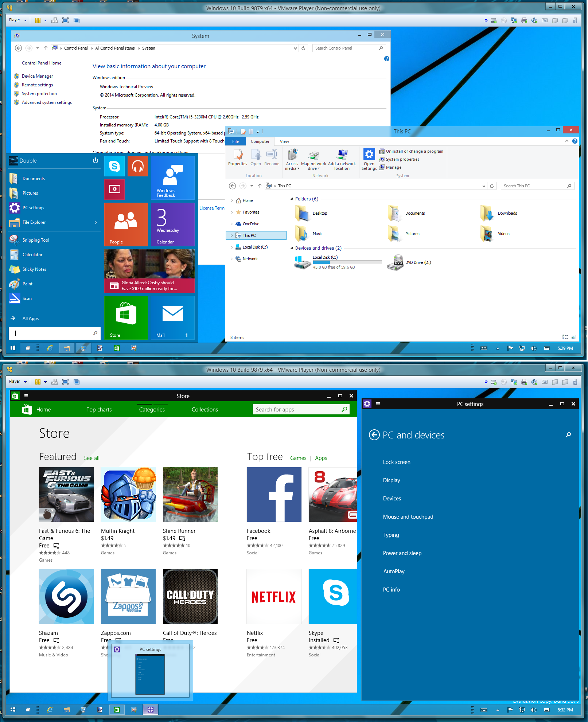Click Internet Explorer icon on 5:29 PM taskbar
This screenshot has height=722, width=588.
pyautogui.click(x=50, y=348)
